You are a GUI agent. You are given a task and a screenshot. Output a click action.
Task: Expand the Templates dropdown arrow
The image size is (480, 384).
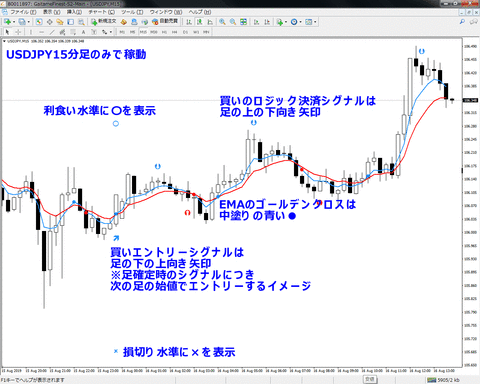[315, 22]
